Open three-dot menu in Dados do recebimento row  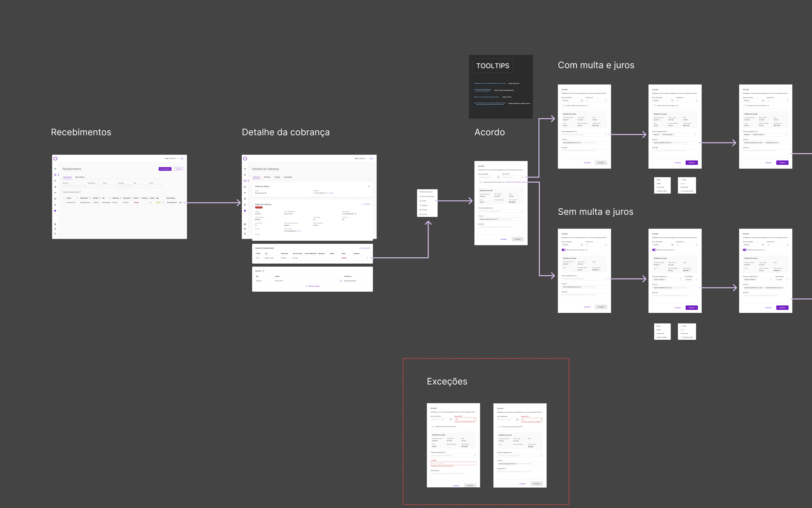pyautogui.click(x=367, y=258)
